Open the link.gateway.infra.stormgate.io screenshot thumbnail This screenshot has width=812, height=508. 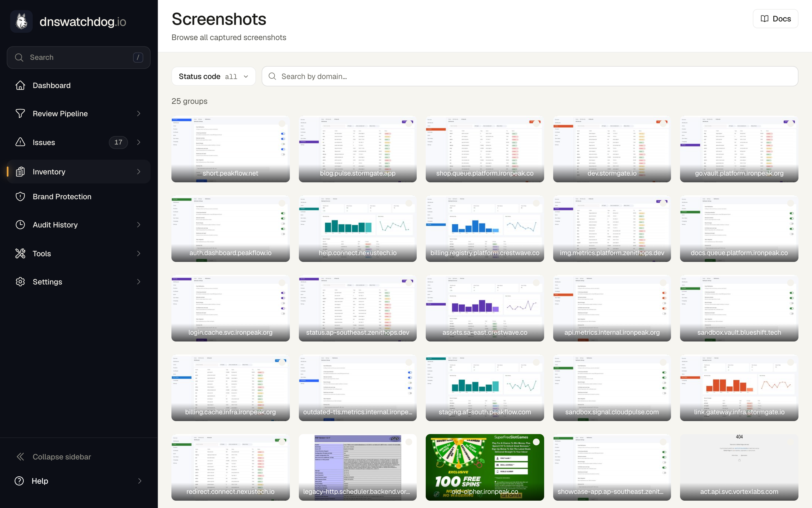click(739, 388)
